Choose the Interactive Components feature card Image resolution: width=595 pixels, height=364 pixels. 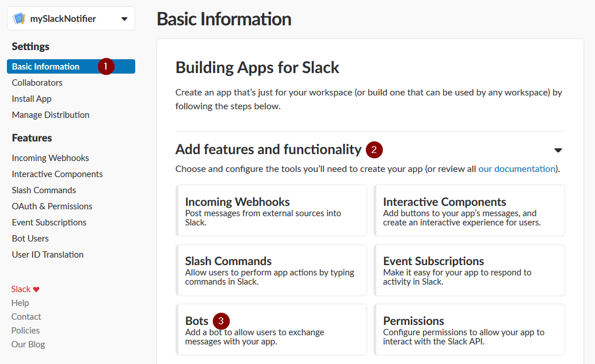point(470,210)
